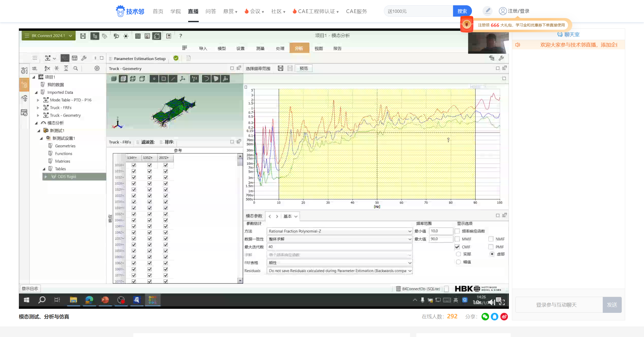Click the 预览 preview button
Screen dimensions: 644x337
tap(304, 68)
